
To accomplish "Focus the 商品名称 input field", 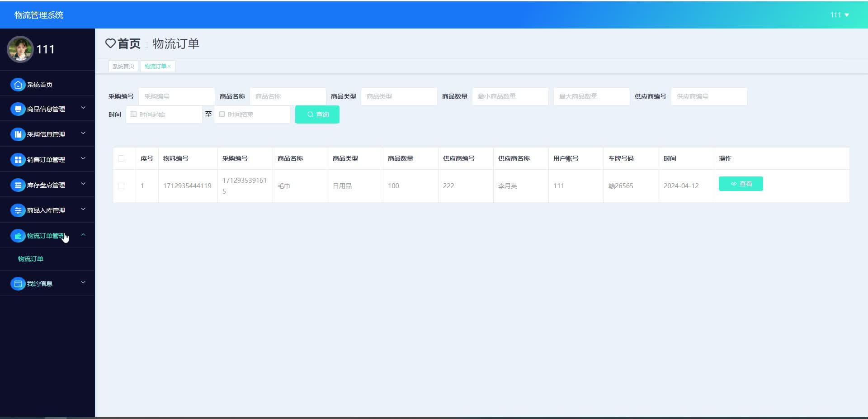I will (288, 96).
